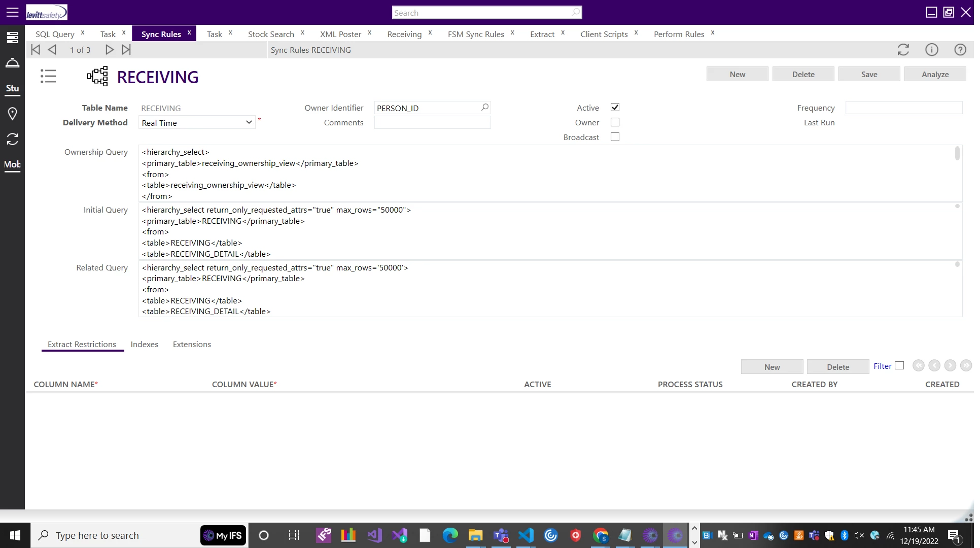980x548 pixels.
Task: Go to the first record
Action: pyautogui.click(x=36, y=50)
